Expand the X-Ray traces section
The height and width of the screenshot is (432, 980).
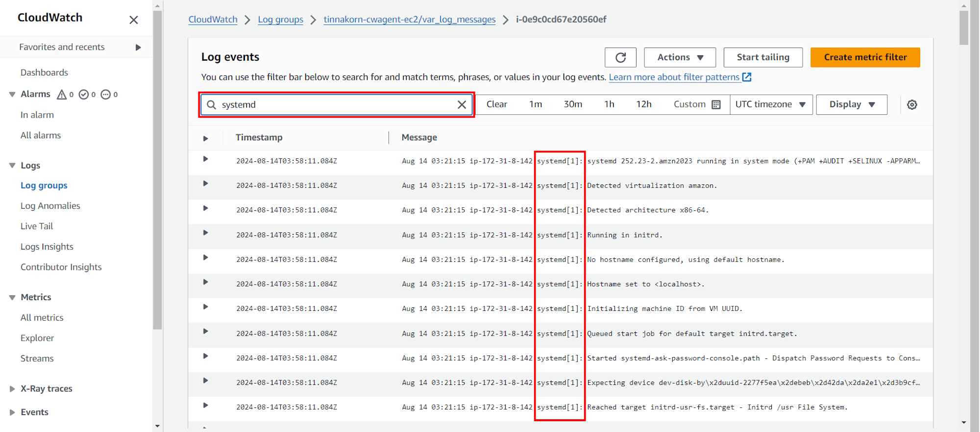tap(12, 389)
